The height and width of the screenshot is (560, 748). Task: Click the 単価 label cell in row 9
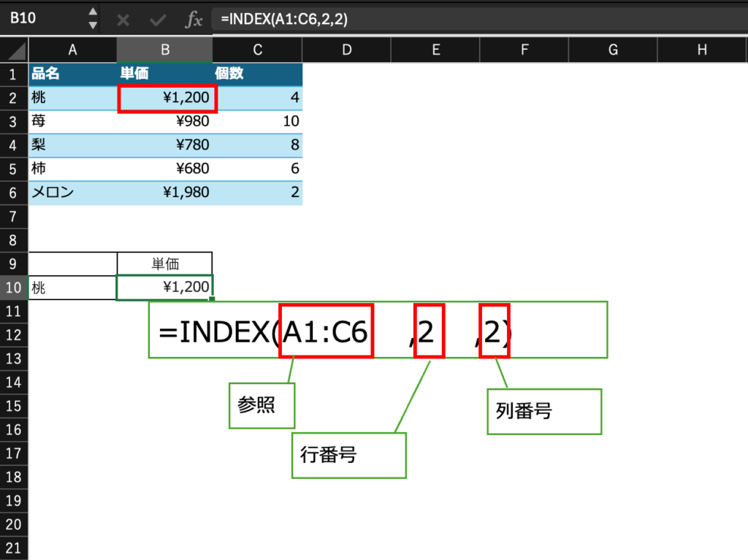coord(165,264)
